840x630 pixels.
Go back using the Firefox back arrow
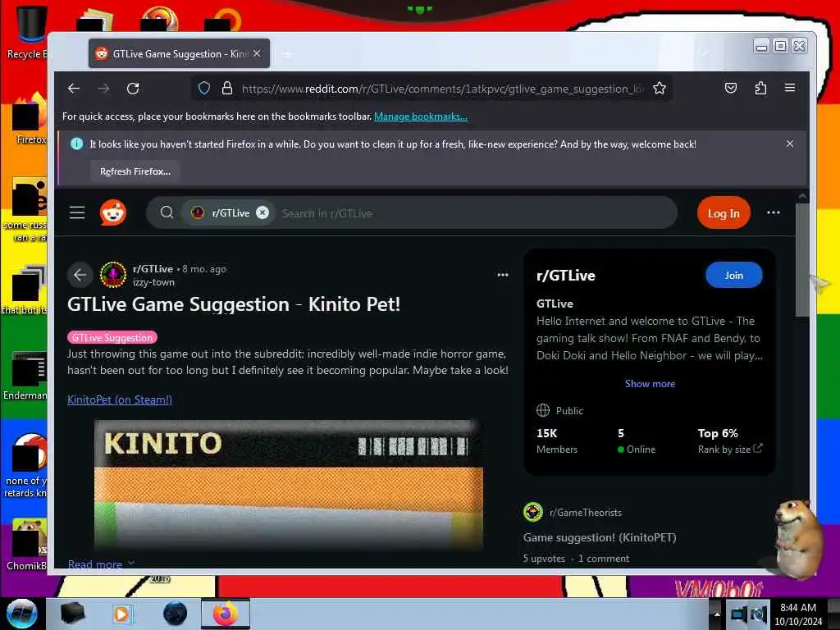click(74, 89)
